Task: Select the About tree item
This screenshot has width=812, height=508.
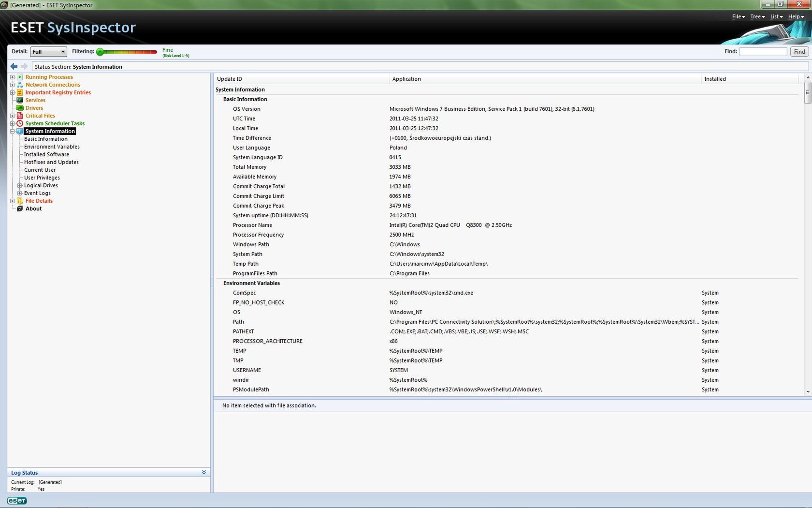Action: (33, 209)
